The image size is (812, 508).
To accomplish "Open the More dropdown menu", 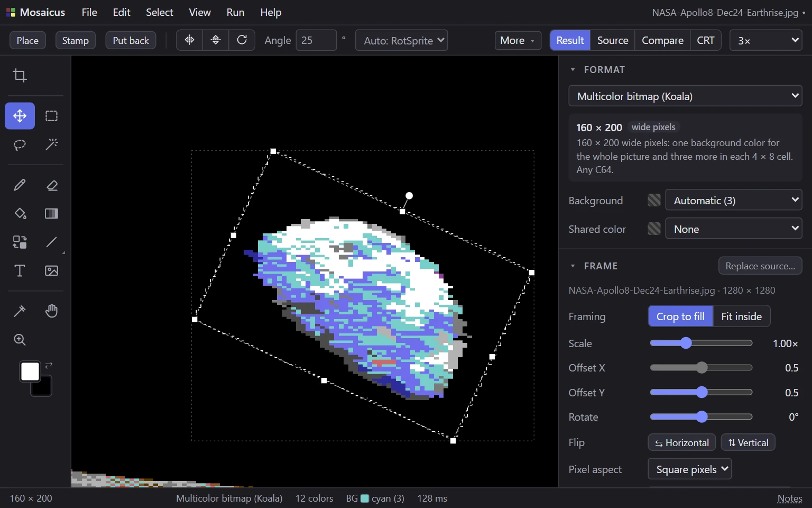I will 518,40.
